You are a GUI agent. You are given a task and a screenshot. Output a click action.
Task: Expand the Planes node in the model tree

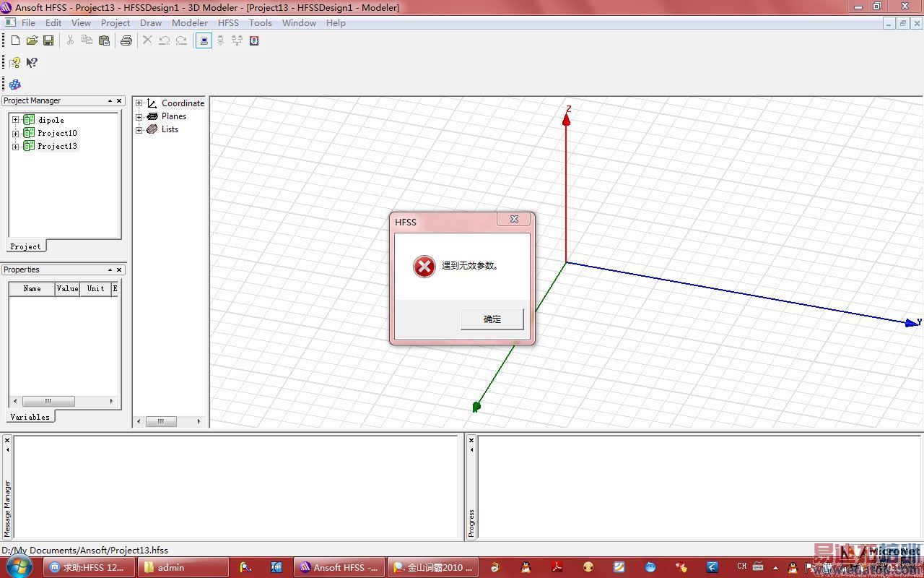139,116
